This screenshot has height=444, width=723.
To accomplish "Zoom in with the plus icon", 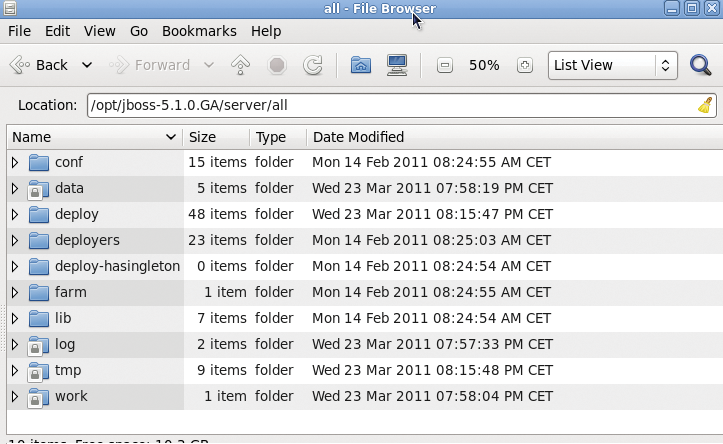I will [x=525, y=65].
